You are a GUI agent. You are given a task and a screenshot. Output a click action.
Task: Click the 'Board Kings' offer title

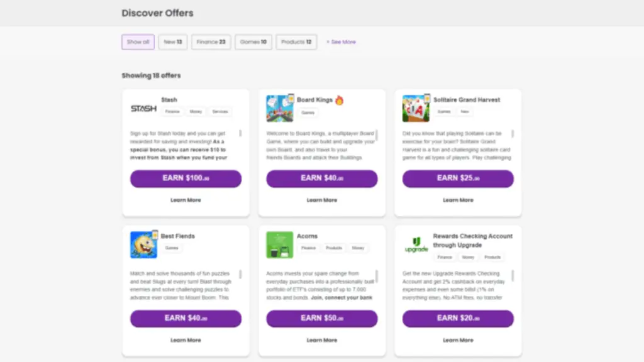click(x=314, y=100)
